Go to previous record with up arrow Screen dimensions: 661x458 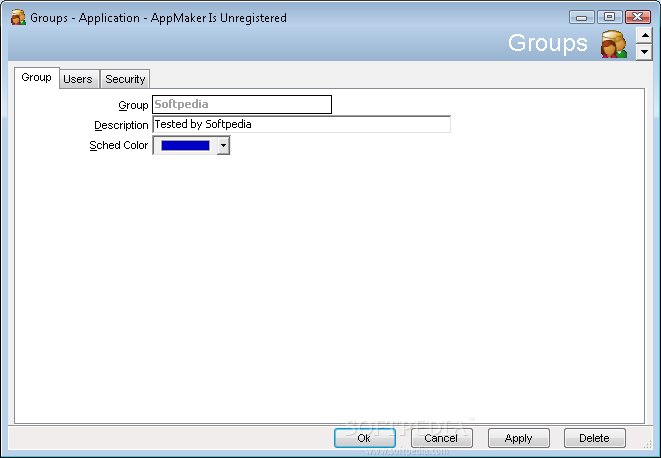(644, 35)
